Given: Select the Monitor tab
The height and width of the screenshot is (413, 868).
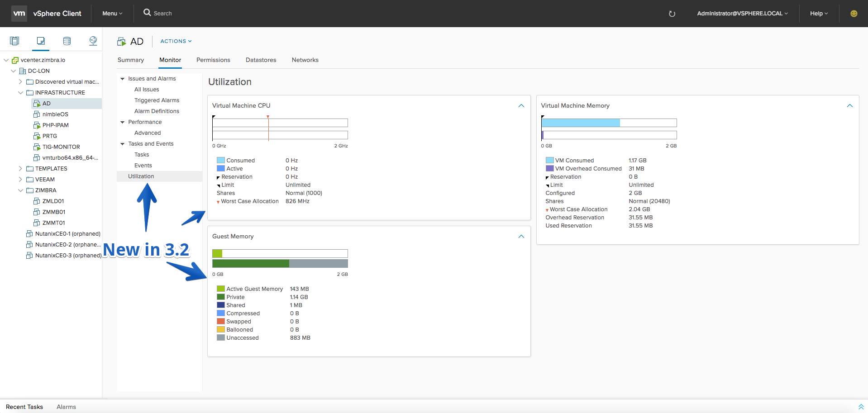Looking at the screenshot, I should tap(170, 60).
